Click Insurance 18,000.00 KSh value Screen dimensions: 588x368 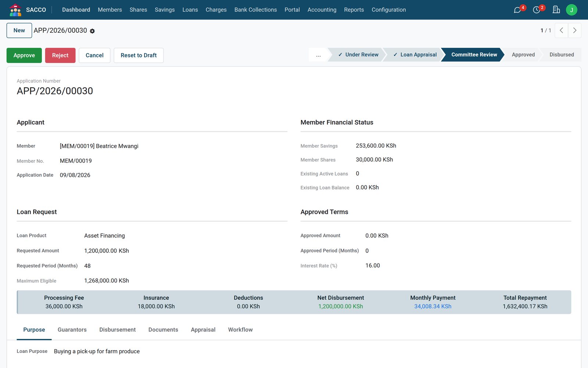click(156, 307)
